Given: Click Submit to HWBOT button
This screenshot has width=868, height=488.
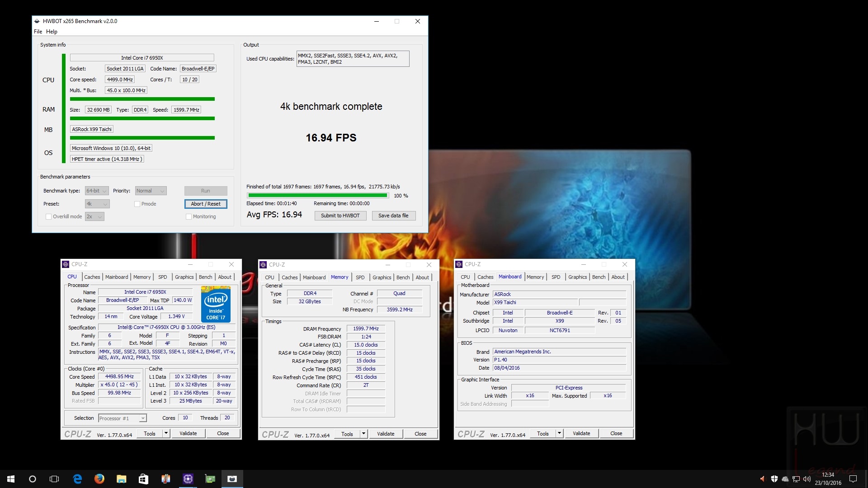Looking at the screenshot, I should pos(340,216).
